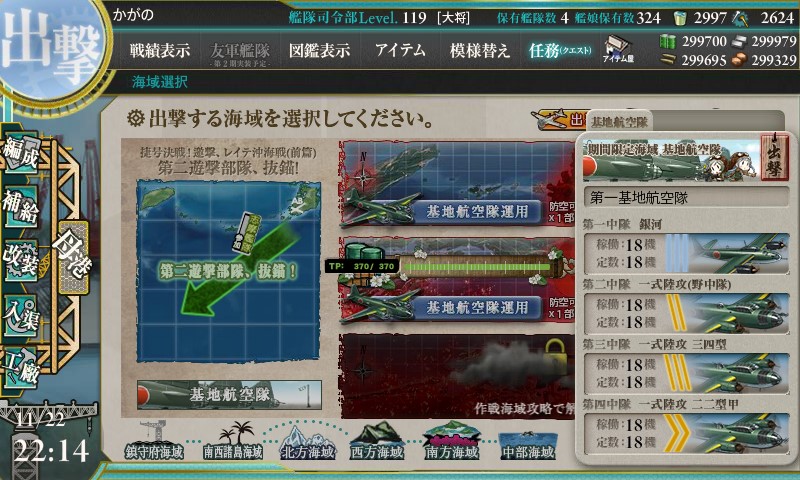800x480 pixels.
Task: Open the 補給 resupply icon
Action: [x=21, y=206]
